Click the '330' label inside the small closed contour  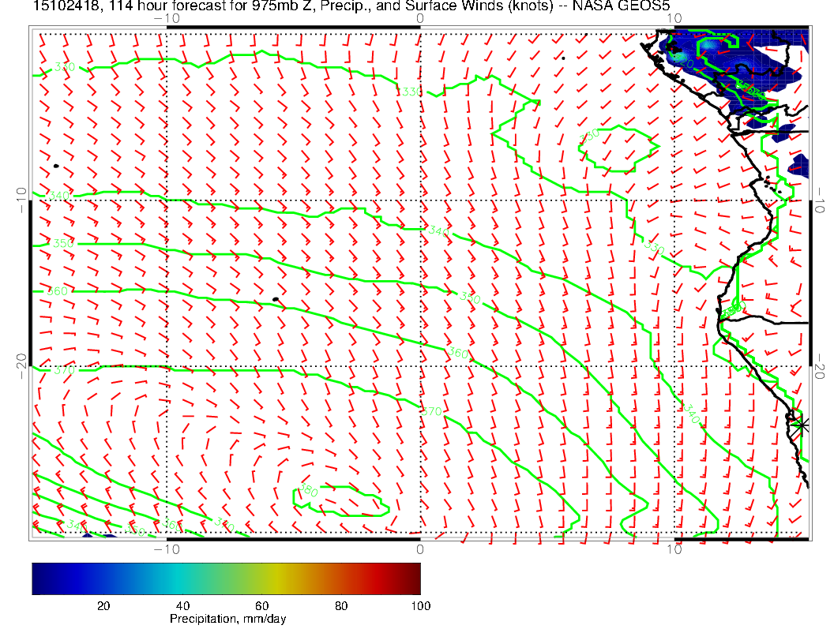click(x=589, y=136)
